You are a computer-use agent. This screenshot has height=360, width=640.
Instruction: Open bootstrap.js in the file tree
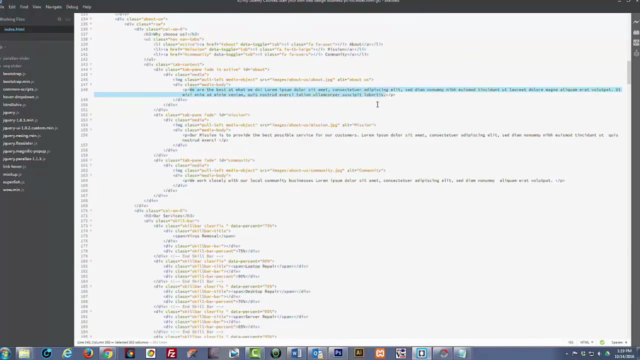tap(14, 74)
